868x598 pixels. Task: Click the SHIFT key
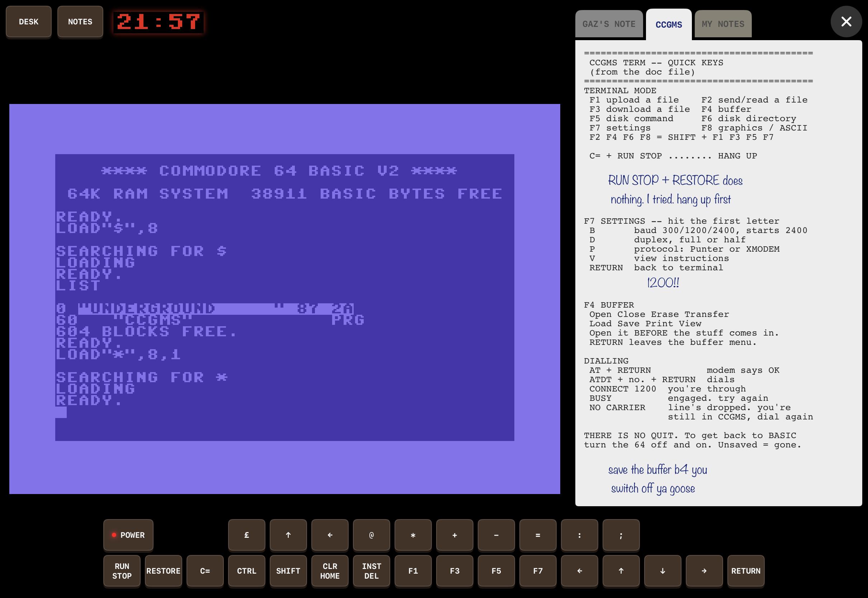coord(288,571)
